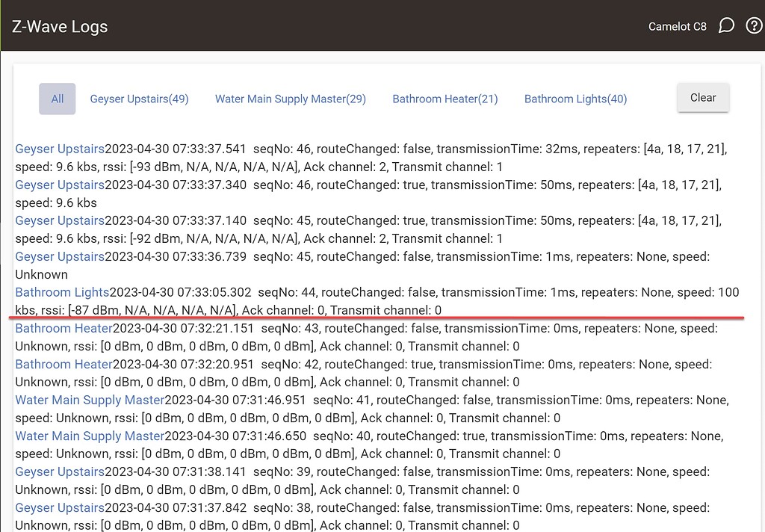Click Bathroom Heater link at 07:32:21.151

click(x=64, y=328)
